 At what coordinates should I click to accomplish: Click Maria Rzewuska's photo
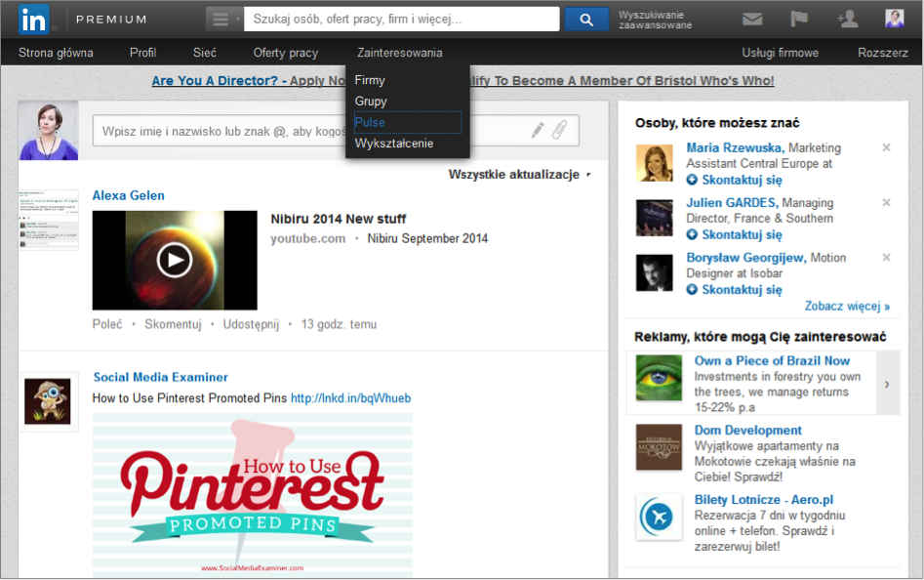pos(654,163)
